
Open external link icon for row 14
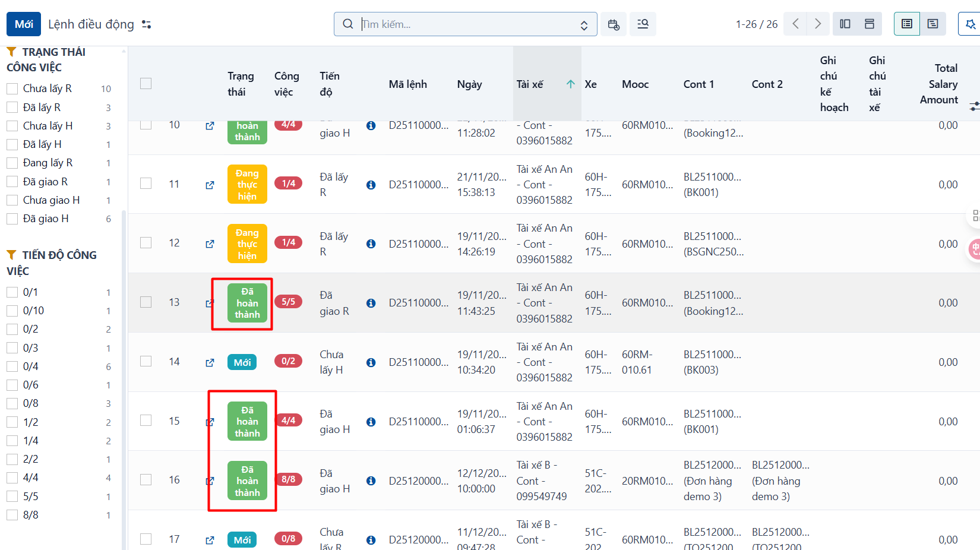click(x=210, y=362)
